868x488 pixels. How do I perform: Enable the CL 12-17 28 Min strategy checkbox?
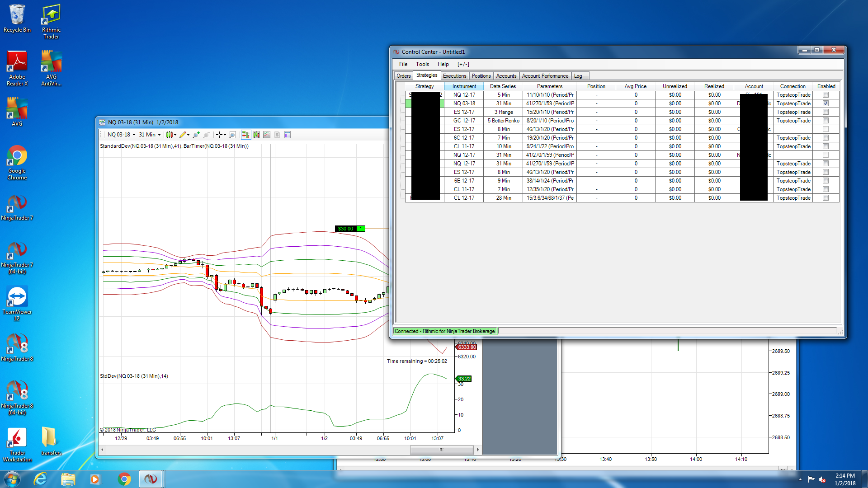[x=826, y=198]
